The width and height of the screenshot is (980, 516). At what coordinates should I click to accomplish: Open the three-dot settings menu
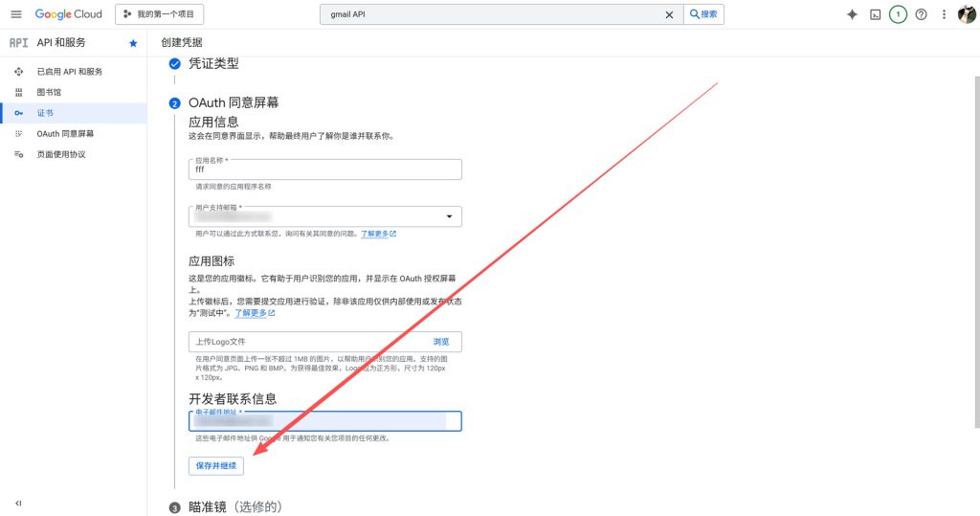tap(944, 14)
